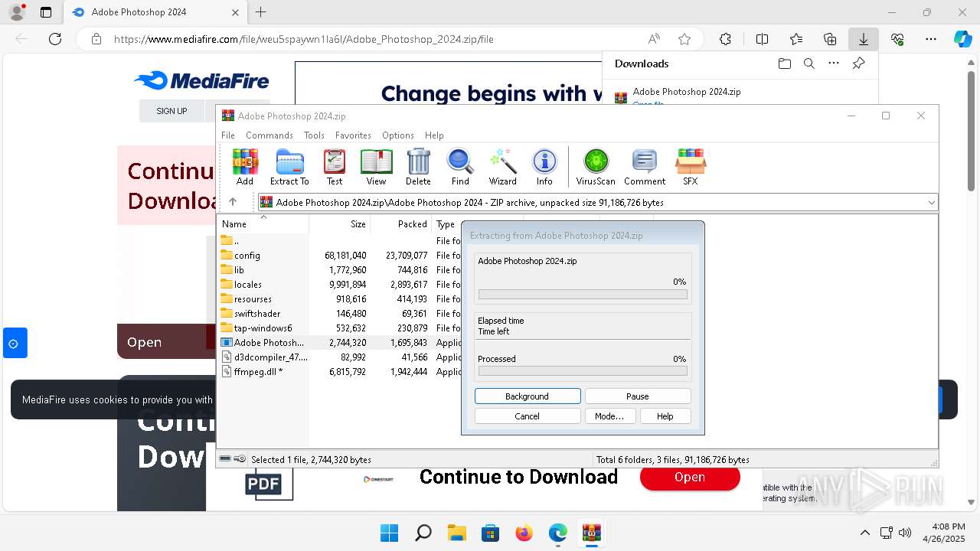Run the Test archive tool

pos(335,167)
